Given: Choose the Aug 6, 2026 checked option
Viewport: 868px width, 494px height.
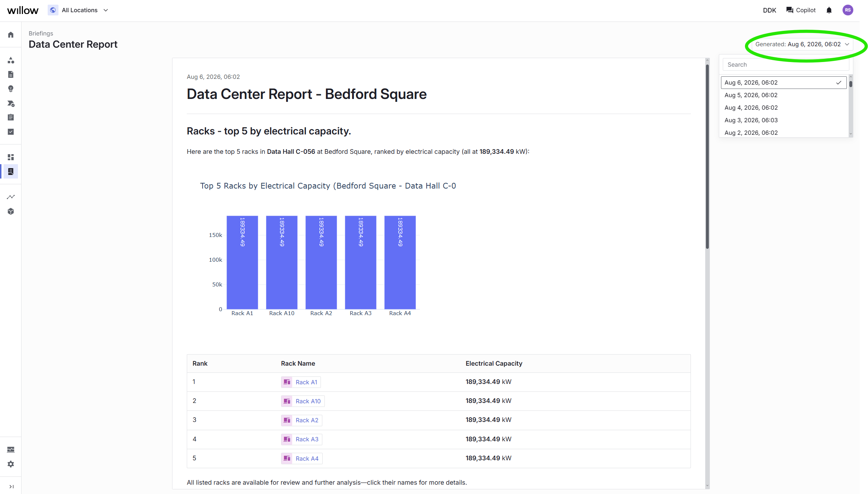Looking at the screenshot, I should [x=784, y=82].
